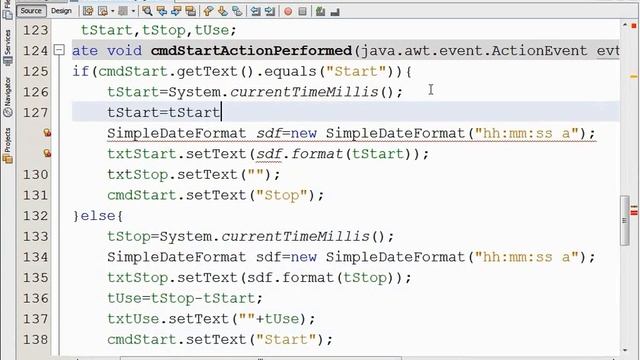Switch to the Design view
The height and width of the screenshot is (360, 640).
point(61,11)
